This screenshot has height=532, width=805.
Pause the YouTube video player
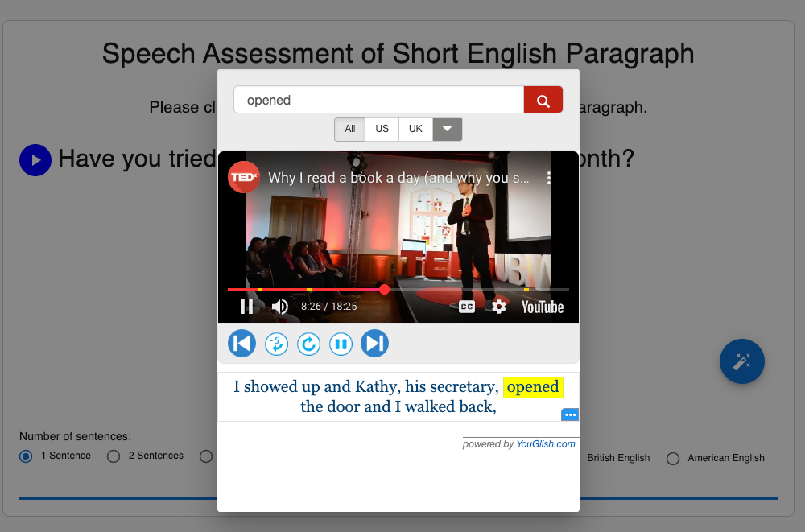(247, 307)
